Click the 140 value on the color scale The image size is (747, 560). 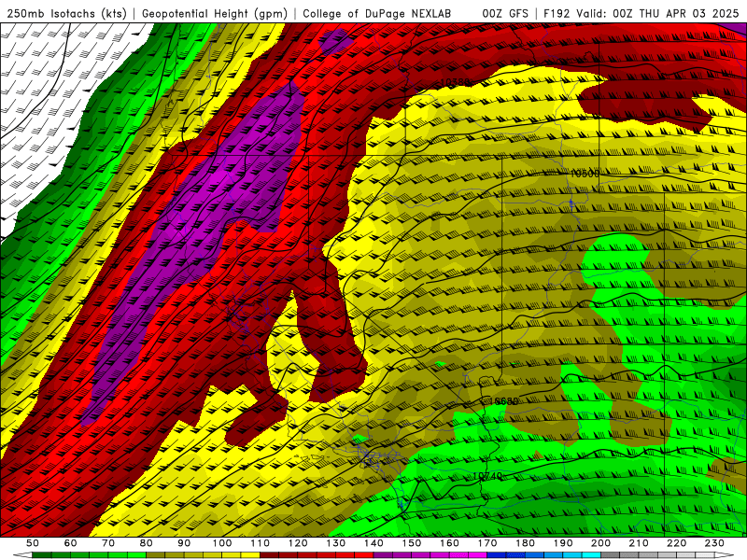coord(373,543)
